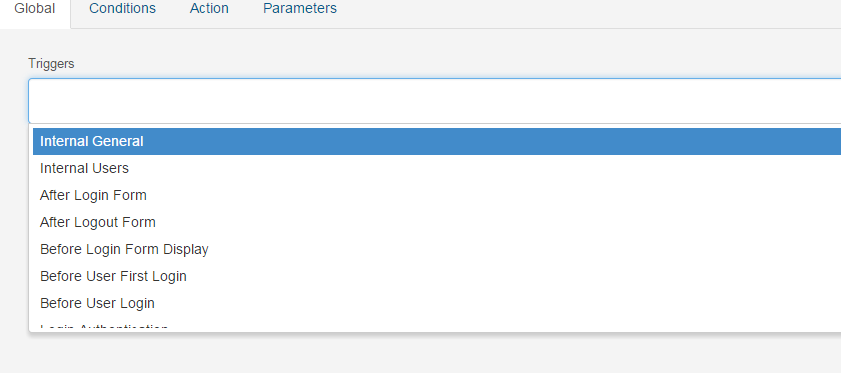Select the trigger option above Before User Login

click(437, 276)
